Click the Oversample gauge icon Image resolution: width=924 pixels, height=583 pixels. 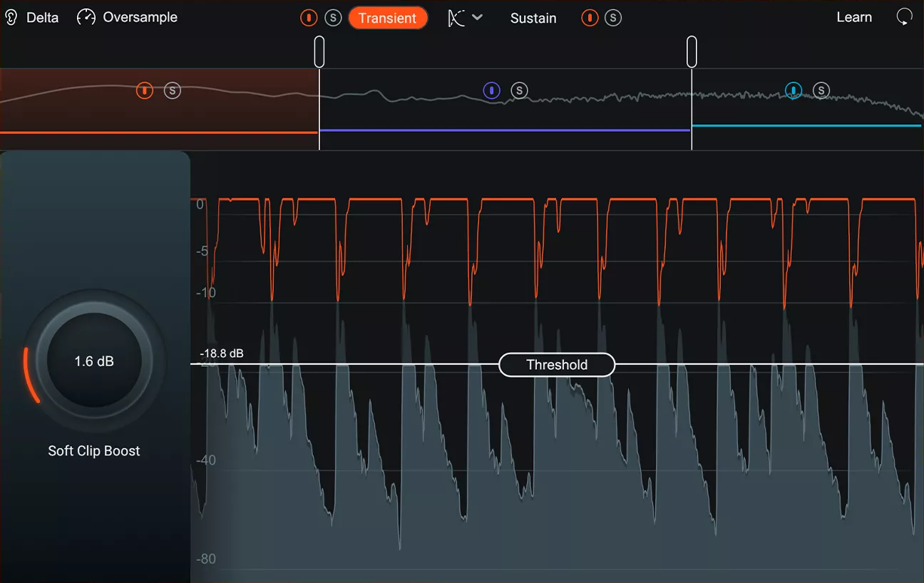point(86,16)
